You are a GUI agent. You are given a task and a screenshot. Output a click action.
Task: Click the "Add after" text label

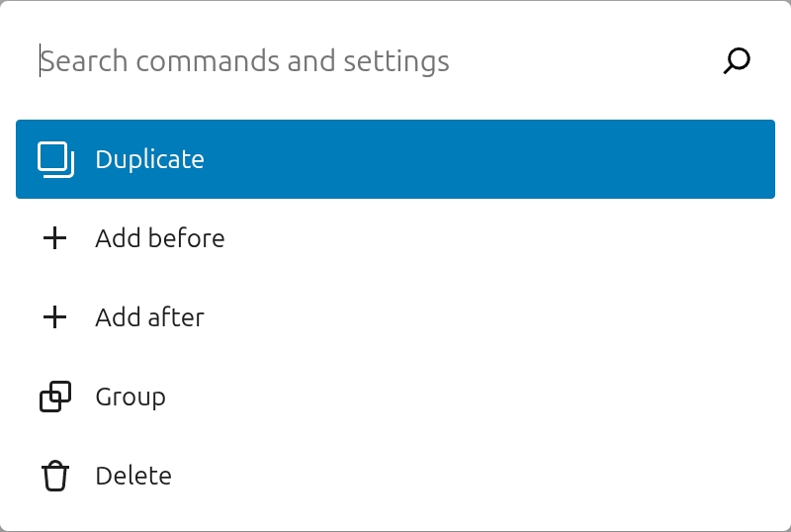(149, 317)
